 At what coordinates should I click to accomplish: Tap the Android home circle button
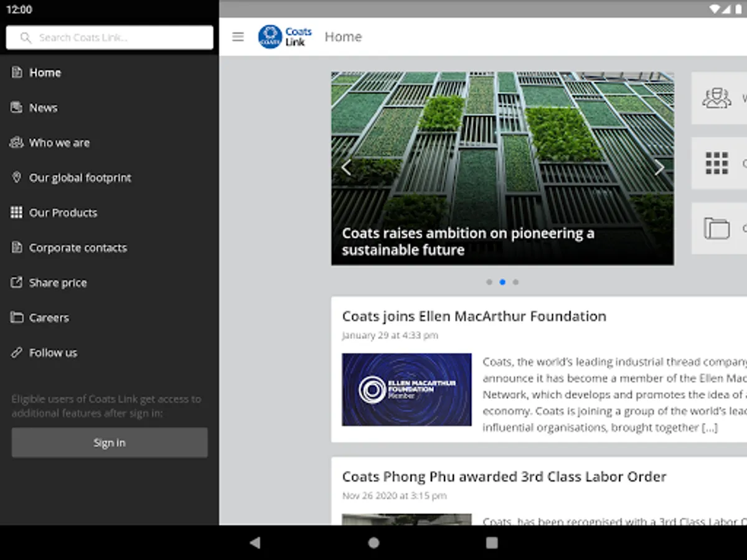[374, 543]
